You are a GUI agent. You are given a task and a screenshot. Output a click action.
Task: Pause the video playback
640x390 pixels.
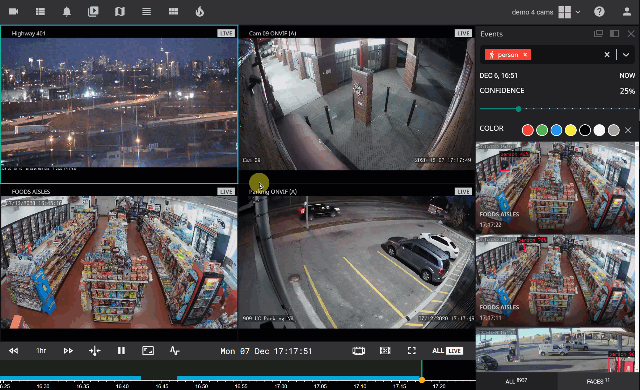coord(121,350)
